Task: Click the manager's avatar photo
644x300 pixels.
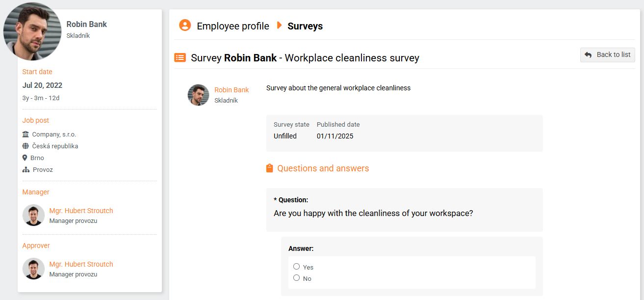Action: point(33,215)
